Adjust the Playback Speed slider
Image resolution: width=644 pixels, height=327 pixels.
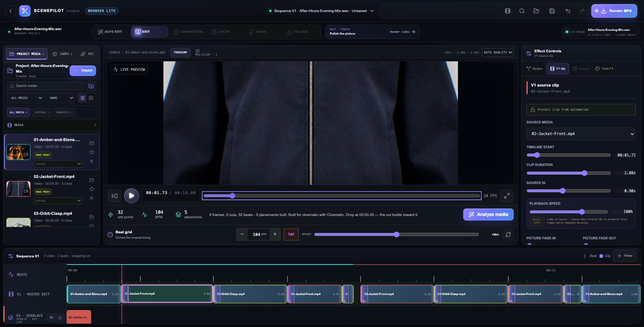(568, 212)
